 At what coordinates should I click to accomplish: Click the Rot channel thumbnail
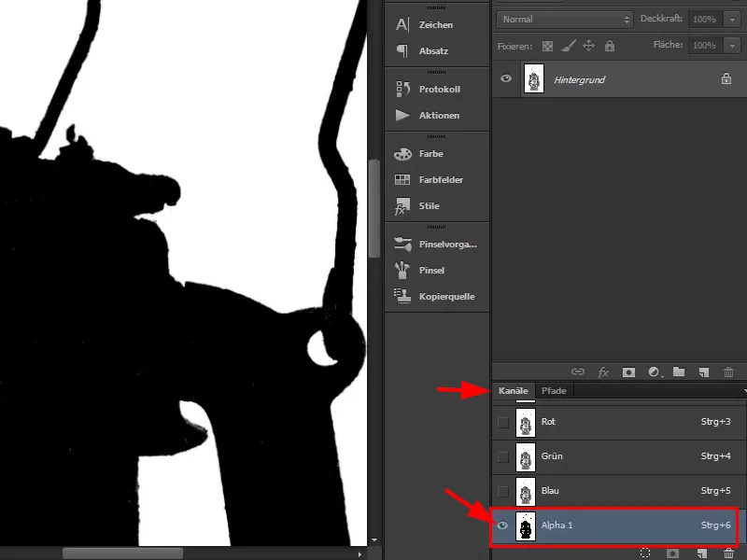pyautogui.click(x=526, y=423)
